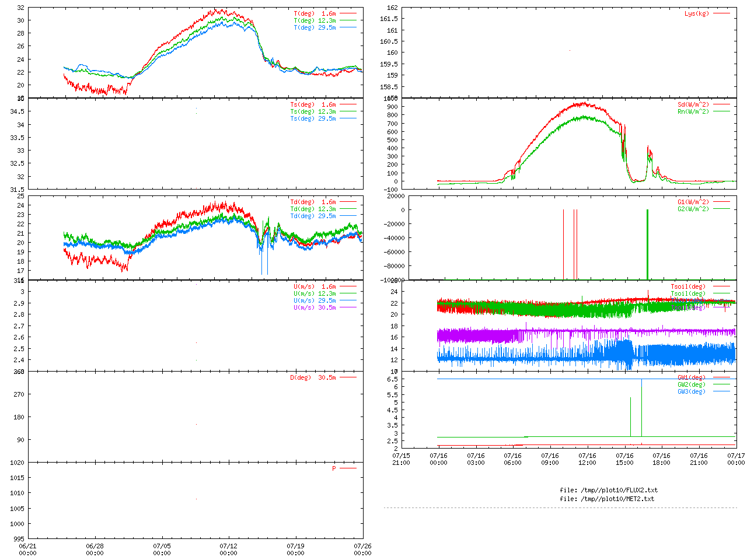The height and width of the screenshot is (560, 747).
Task: Click the 'U(m/s) 12.3m' legend text
Action: click(x=315, y=294)
